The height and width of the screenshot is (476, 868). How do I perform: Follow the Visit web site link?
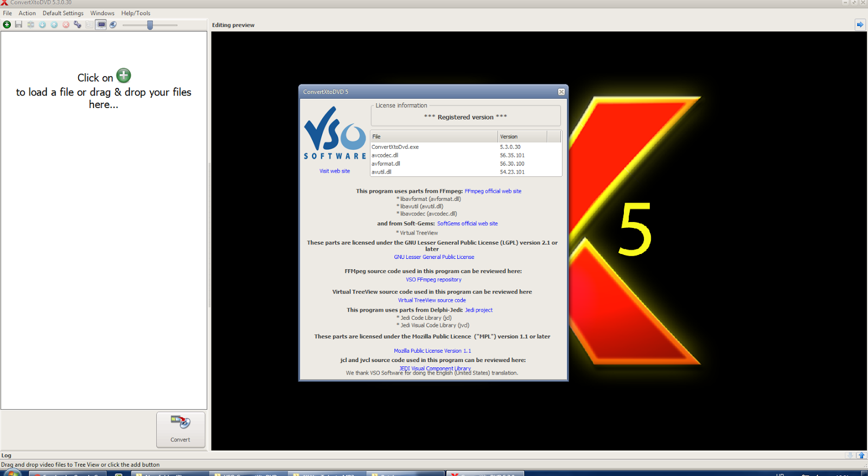coord(335,171)
